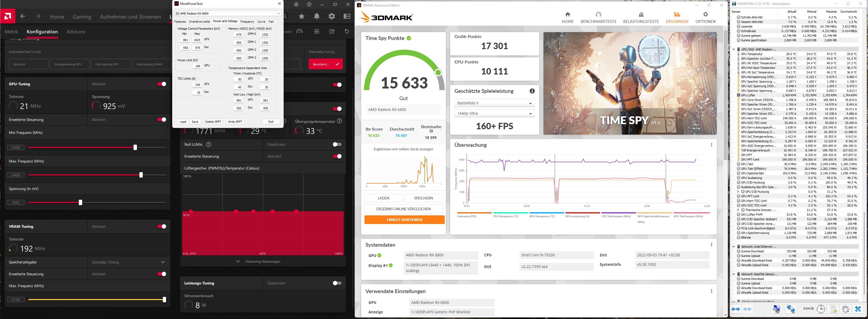
Task: Switch to the Metrik tab
Action: pos(11,31)
